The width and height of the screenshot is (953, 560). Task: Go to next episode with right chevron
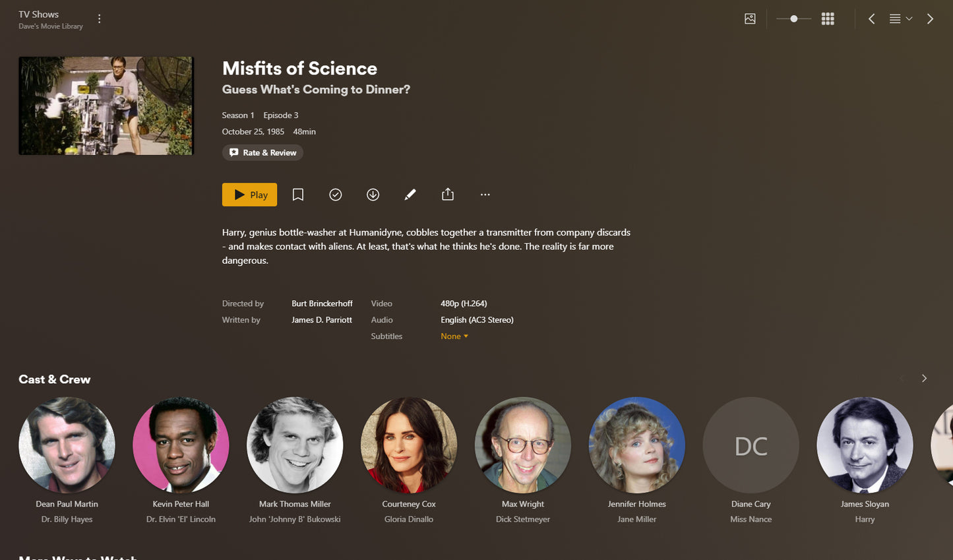930,19
